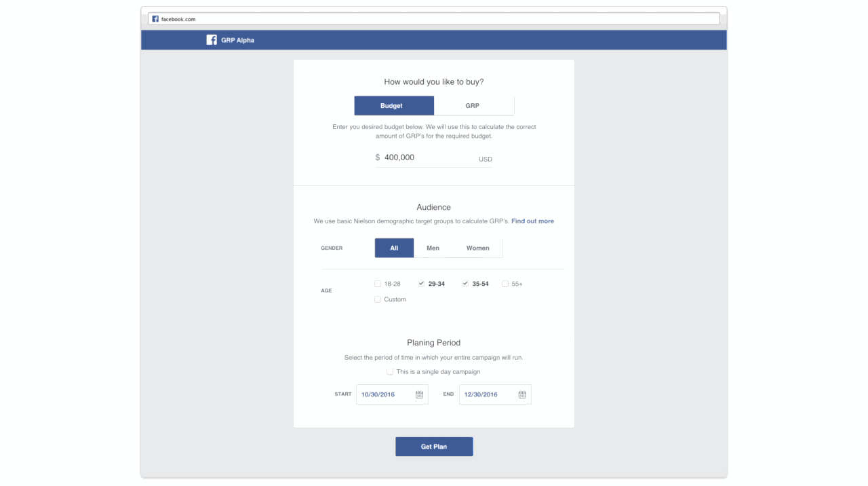Click the Facebook favicon in the address bar
Image resolution: width=868 pixels, height=486 pixels.
(x=155, y=19)
